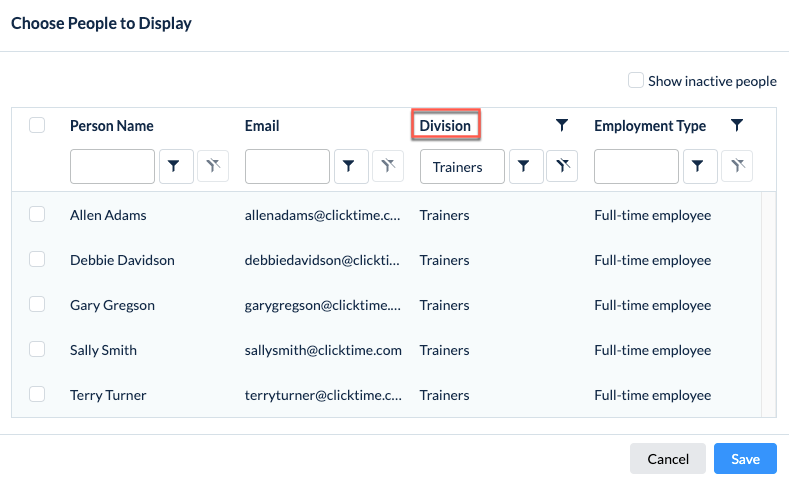Sort by Email column header
This screenshot has width=789, height=480.
262,126
